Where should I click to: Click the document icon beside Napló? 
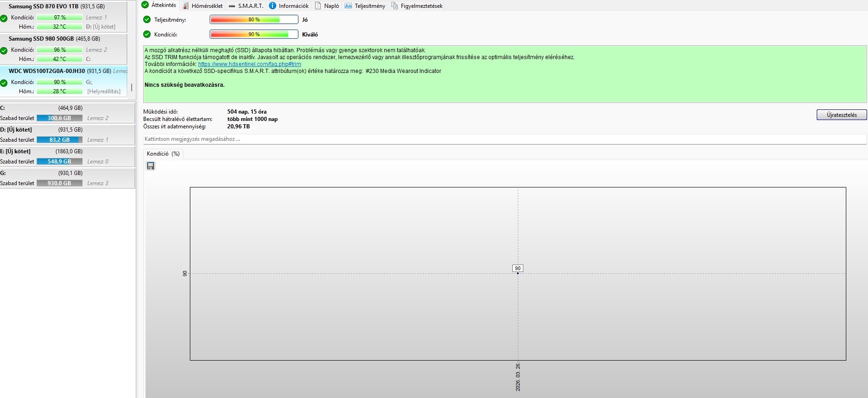point(318,6)
